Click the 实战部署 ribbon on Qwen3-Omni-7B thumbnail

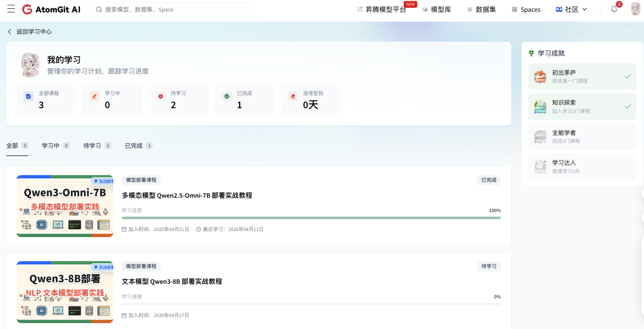103,182
